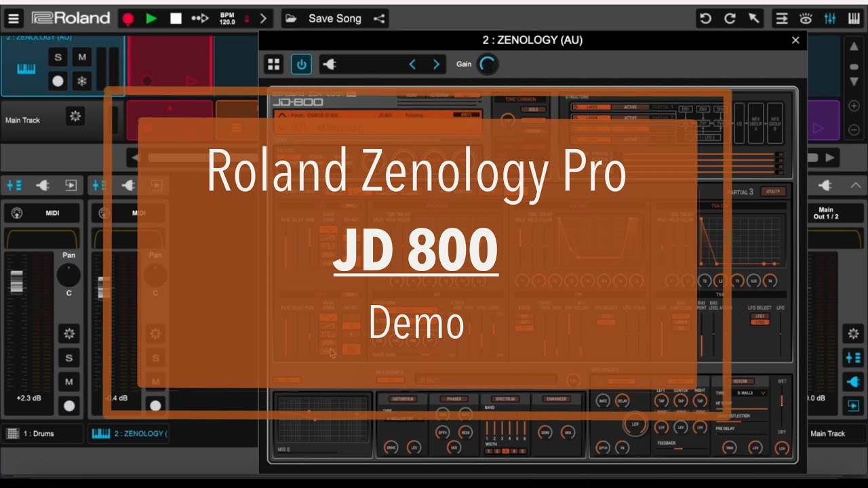Go to previous plugin preset
Screen dimensions: 868x488
pyautogui.click(x=412, y=64)
